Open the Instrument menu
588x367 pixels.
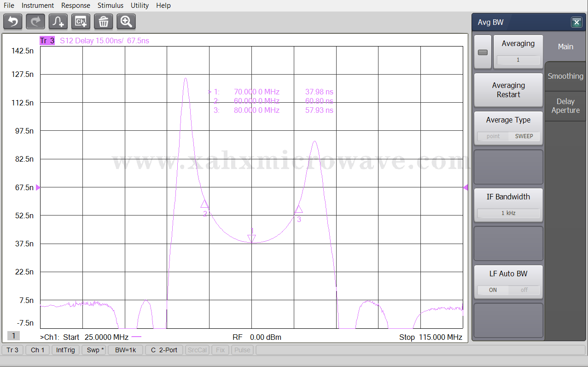[x=38, y=6]
